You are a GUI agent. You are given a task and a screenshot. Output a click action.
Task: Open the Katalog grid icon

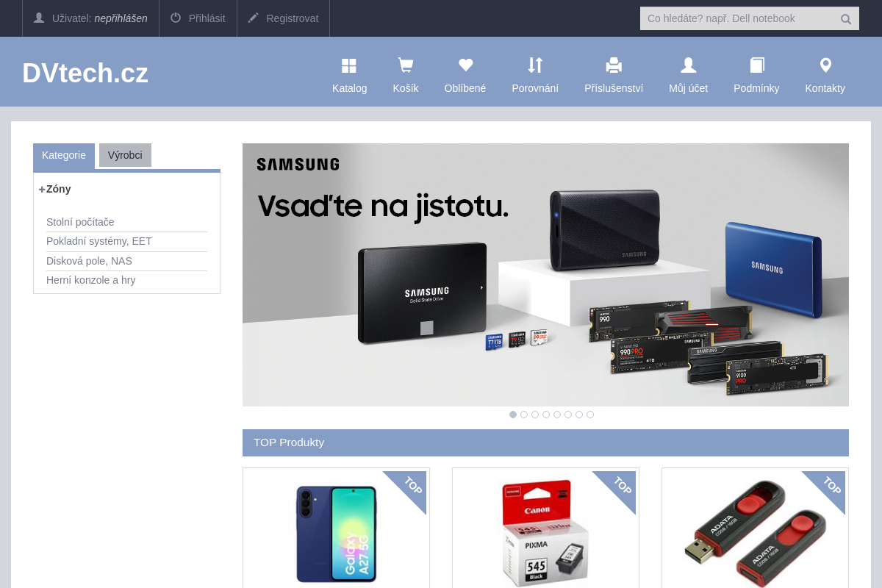(x=349, y=66)
